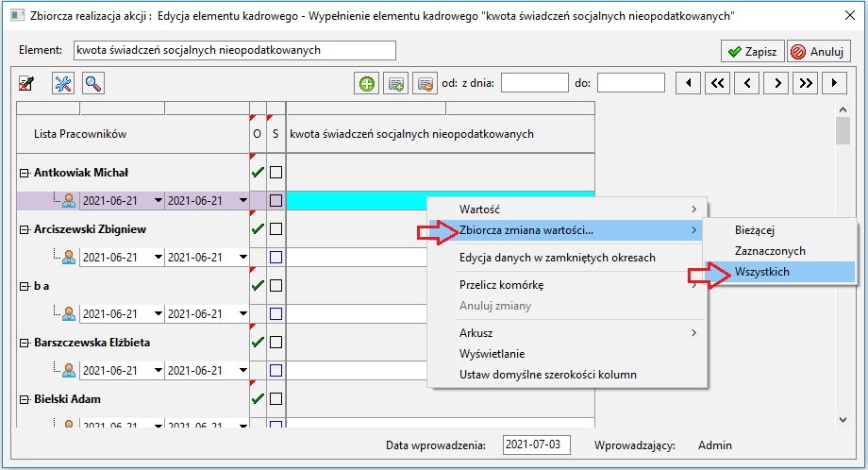Toggle S checkbox for Arciszewski Zbigniew
Image resolution: width=868 pixels, height=470 pixels.
pyautogui.click(x=275, y=228)
